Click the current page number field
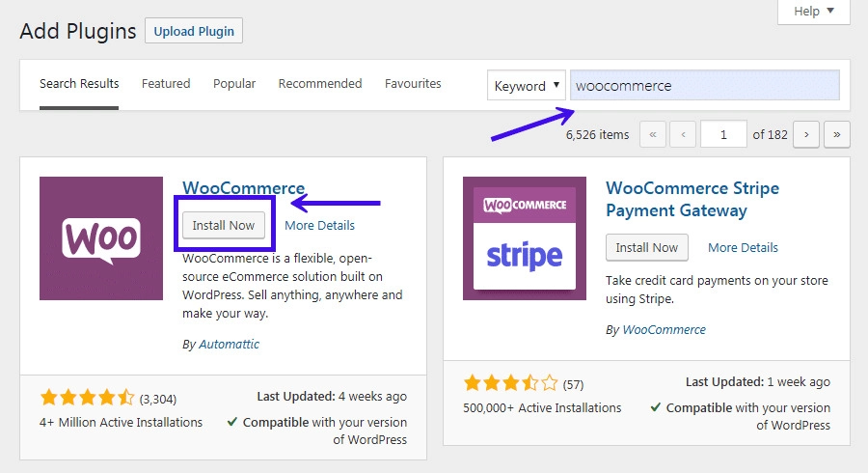This screenshot has height=473, width=868. coord(723,135)
